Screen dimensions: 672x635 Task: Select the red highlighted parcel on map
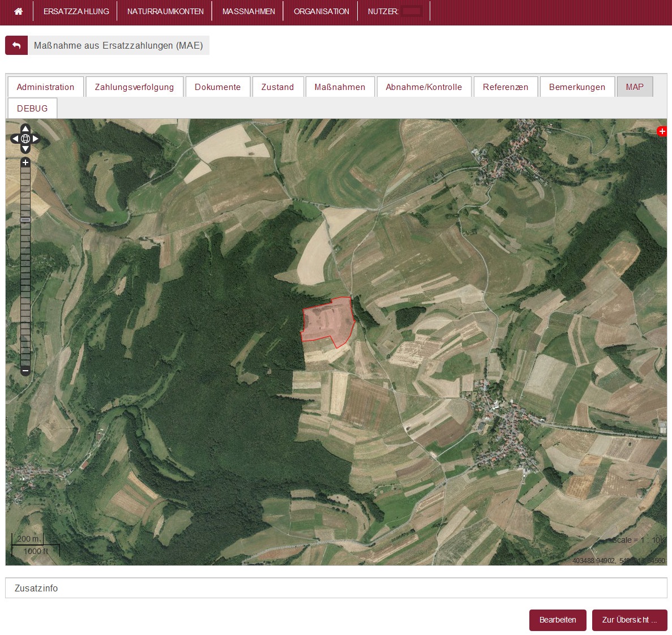(x=328, y=321)
